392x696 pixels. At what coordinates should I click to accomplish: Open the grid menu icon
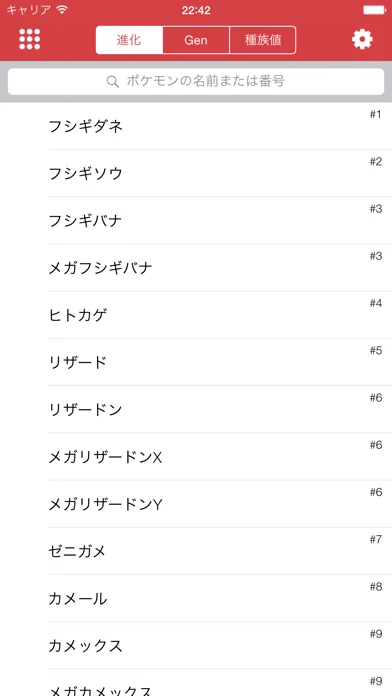pos(30,40)
